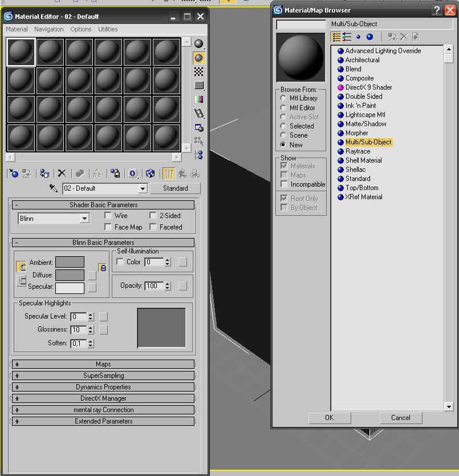Image resolution: width=459 pixels, height=476 pixels.
Task: Toggle the Backlight icon in side toolbar
Action: coord(199,58)
